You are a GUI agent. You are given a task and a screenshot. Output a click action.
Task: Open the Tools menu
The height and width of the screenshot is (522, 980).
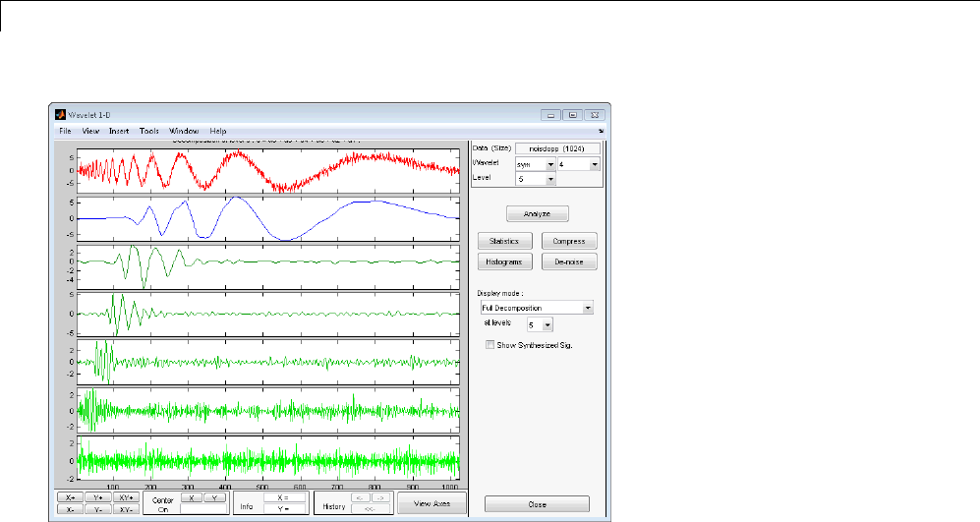coord(148,131)
